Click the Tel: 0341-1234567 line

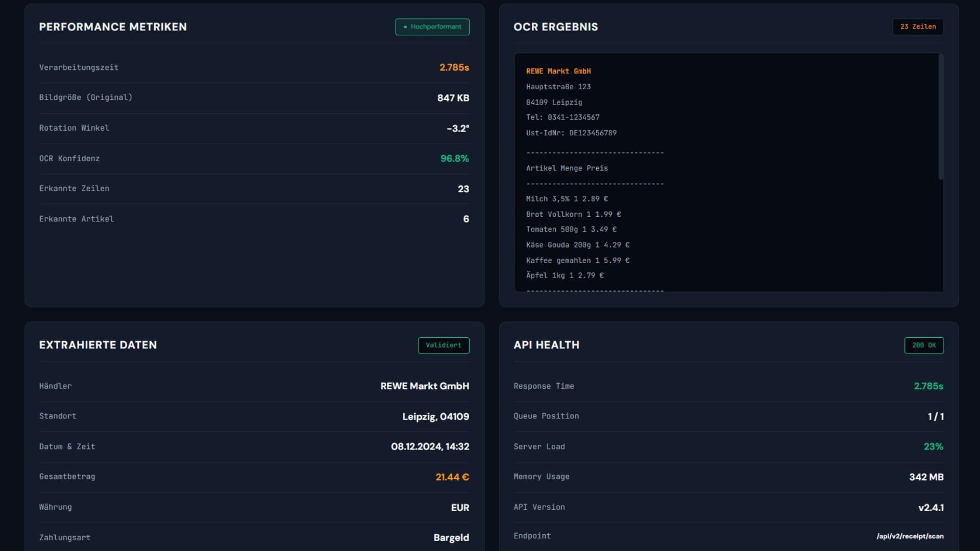(563, 117)
